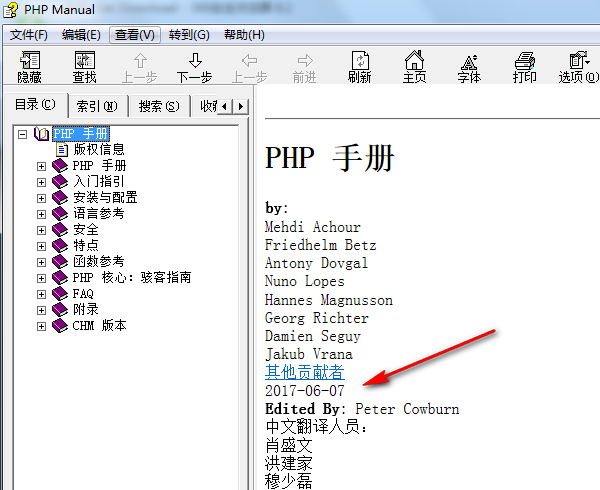
Task: Click the author name Mehdi Achour
Action: (313, 227)
